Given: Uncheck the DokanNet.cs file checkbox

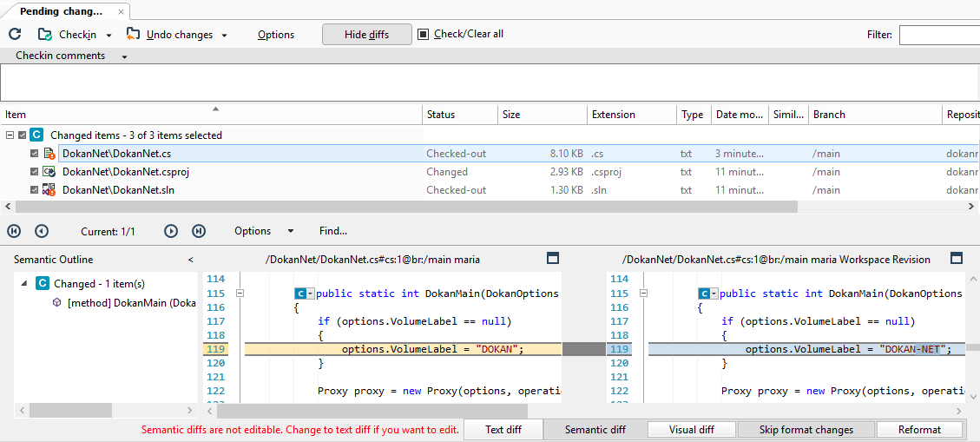Looking at the screenshot, I should tap(35, 153).
